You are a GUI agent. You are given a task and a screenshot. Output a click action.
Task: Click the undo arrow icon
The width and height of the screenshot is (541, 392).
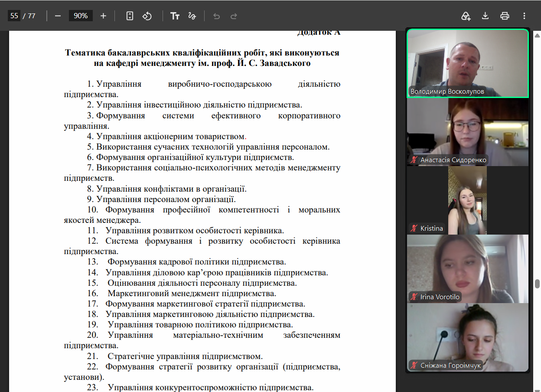click(x=216, y=16)
